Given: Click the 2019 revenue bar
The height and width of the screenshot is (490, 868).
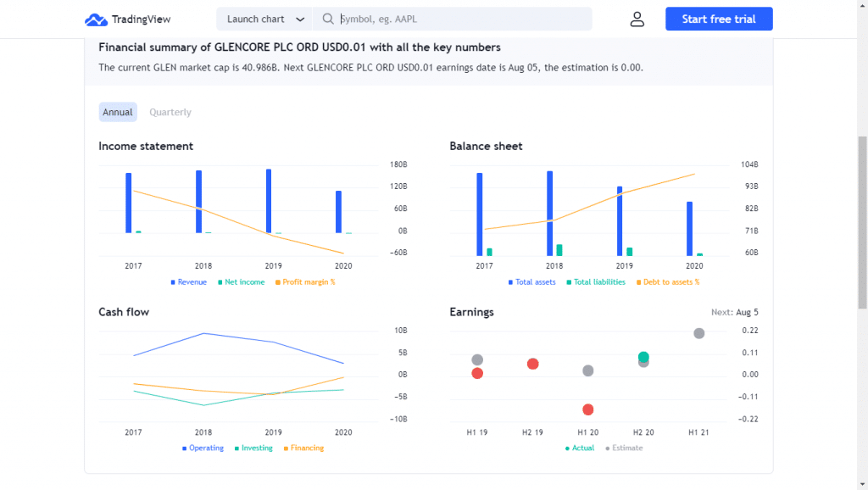Looking at the screenshot, I should (269, 201).
